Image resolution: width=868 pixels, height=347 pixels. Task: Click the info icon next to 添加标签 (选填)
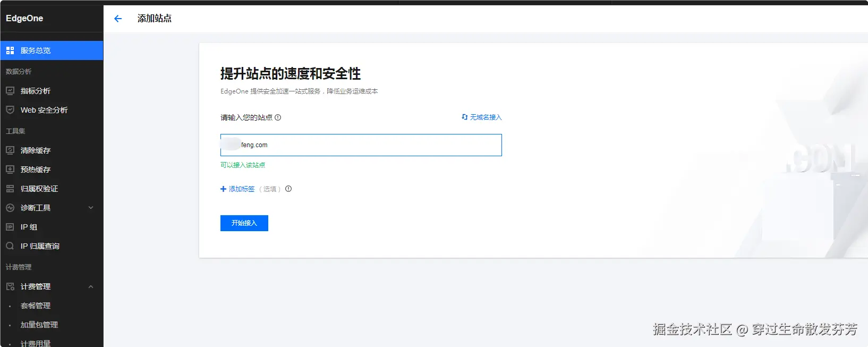click(288, 189)
